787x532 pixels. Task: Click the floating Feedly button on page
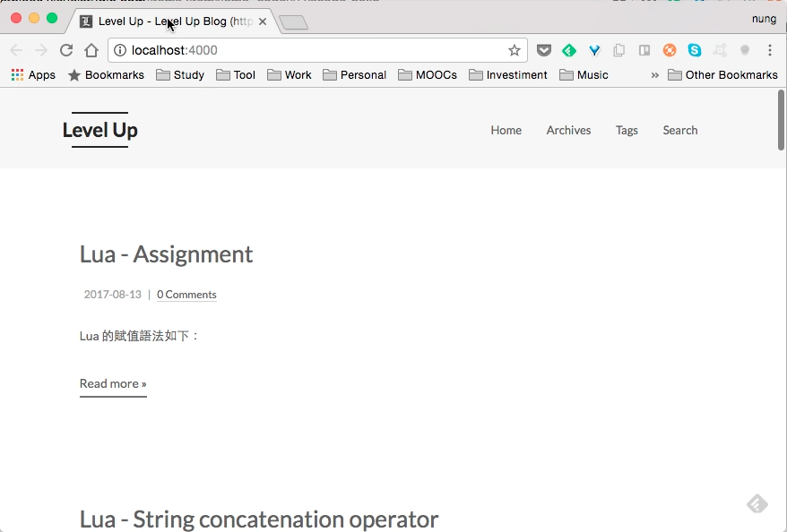click(x=757, y=504)
